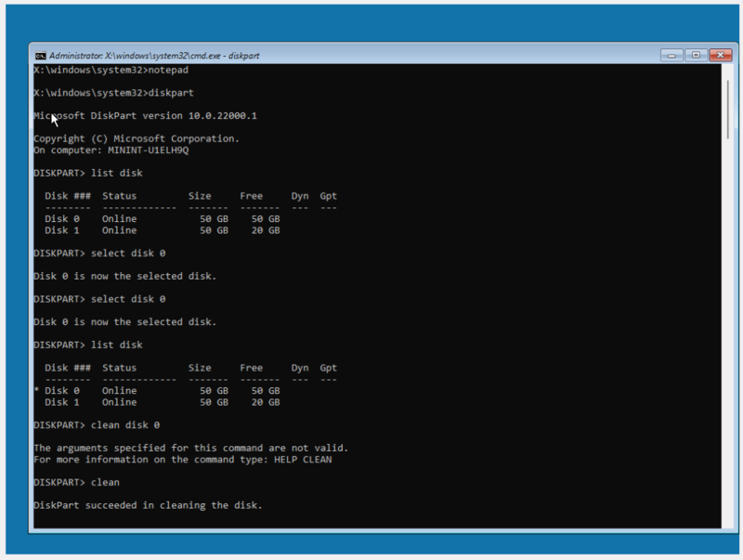Click 'Microsoft DiskPart version 10.0.22000.1' text
This screenshot has width=743, height=560.
pyautogui.click(x=145, y=115)
